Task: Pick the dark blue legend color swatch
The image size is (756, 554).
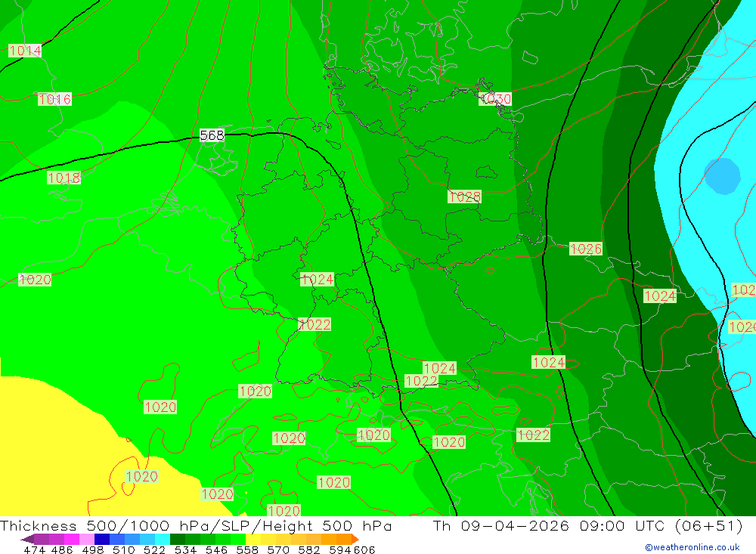Action: pyautogui.click(x=102, y=539)
